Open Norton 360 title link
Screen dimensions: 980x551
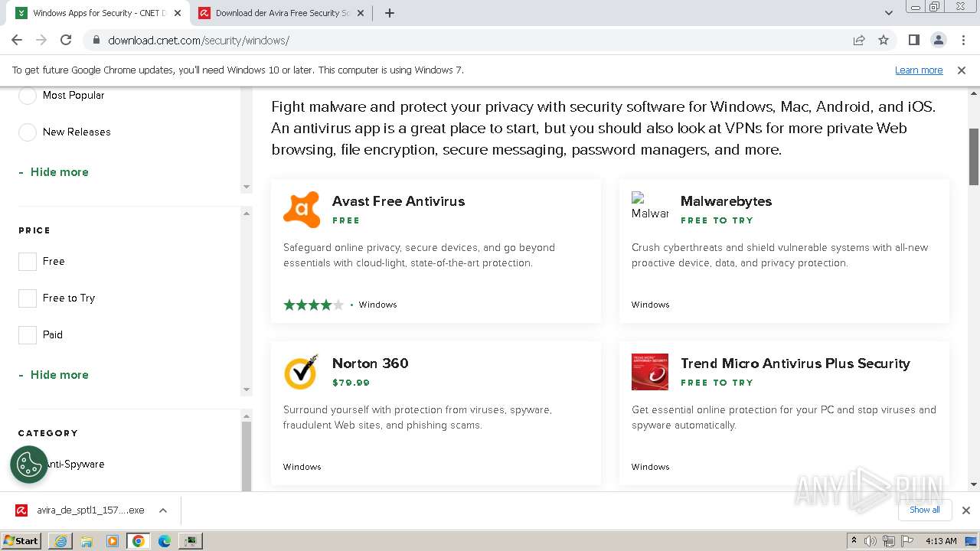pos(371,364)
